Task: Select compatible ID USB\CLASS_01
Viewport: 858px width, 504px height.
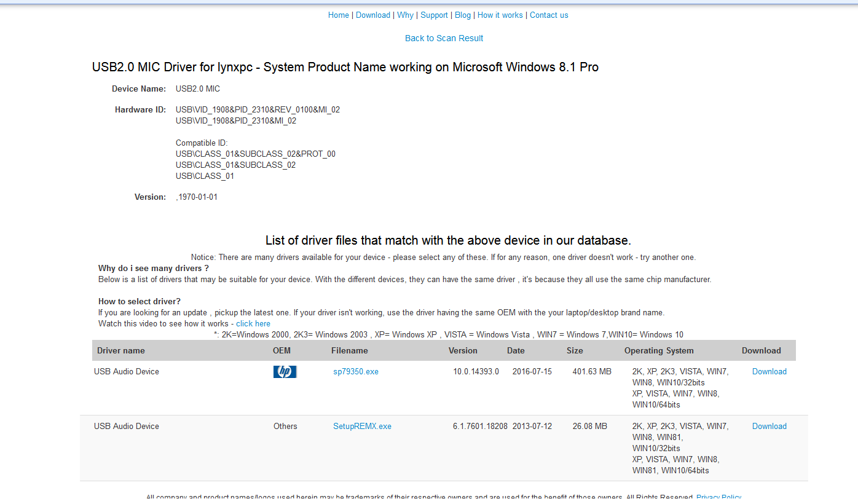Action: click(205, 176)
